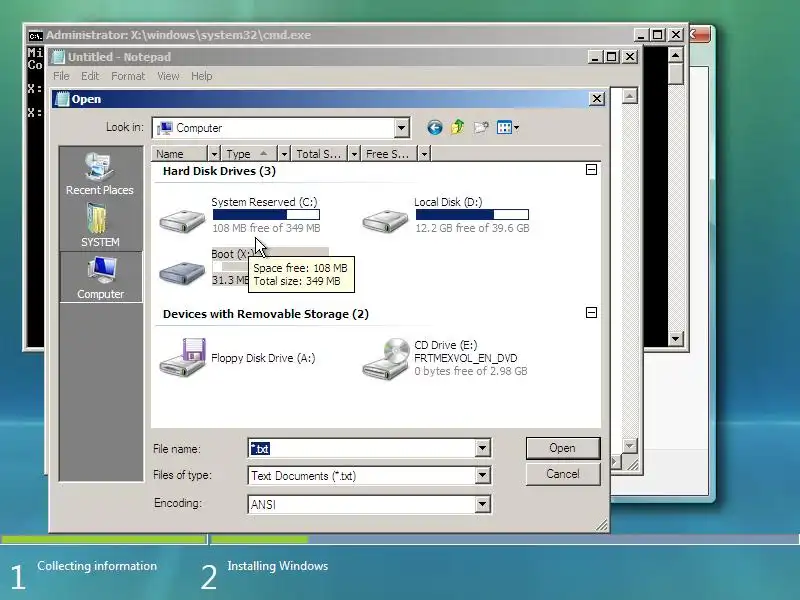Click the Notepad vertical scroll down arrow
The height and width of the screenshot is (600, 800).
click(x=630, y=446)
